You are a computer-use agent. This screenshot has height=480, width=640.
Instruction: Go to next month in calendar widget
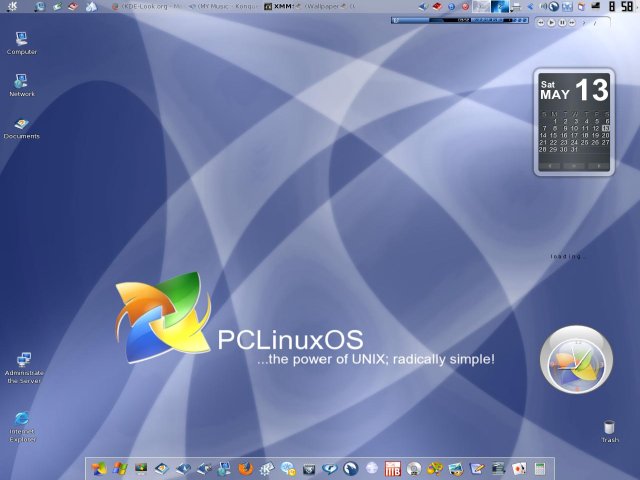(x=599, y=166)
